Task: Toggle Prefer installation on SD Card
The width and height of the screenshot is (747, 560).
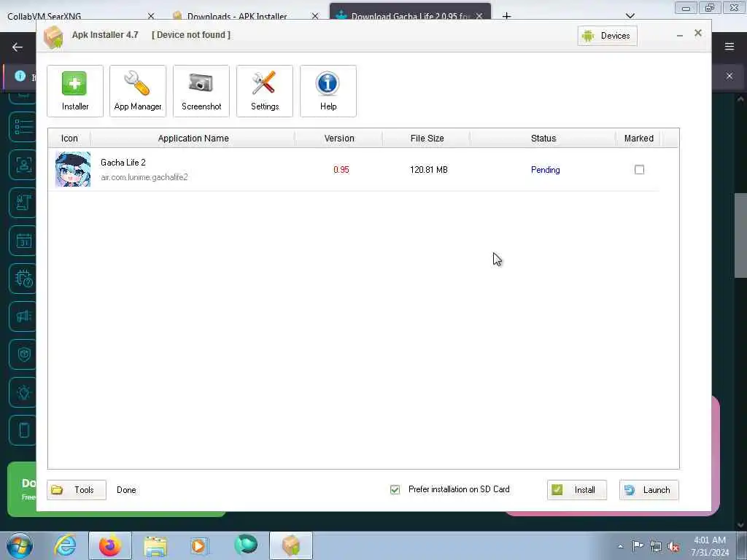Action: pos(395,489)
